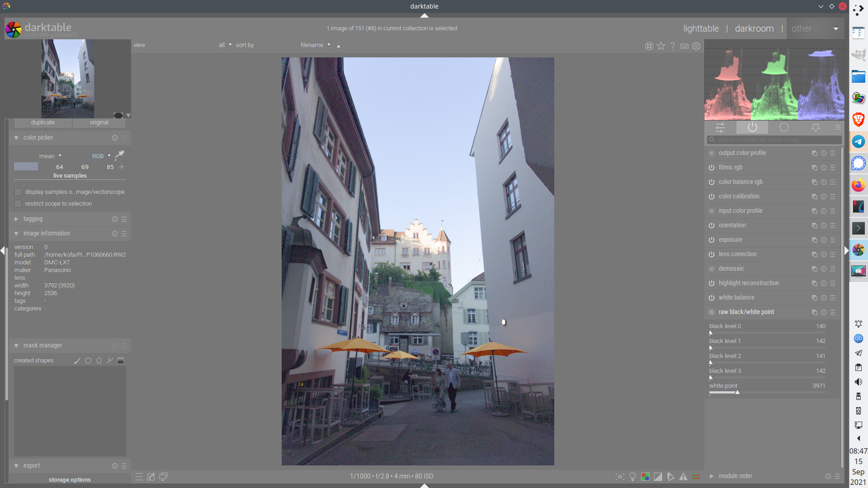The width and height of the screenshot is (868, 488).
Task: Click multiple instances icon for exposure module
Action: [x=814, y=240]
